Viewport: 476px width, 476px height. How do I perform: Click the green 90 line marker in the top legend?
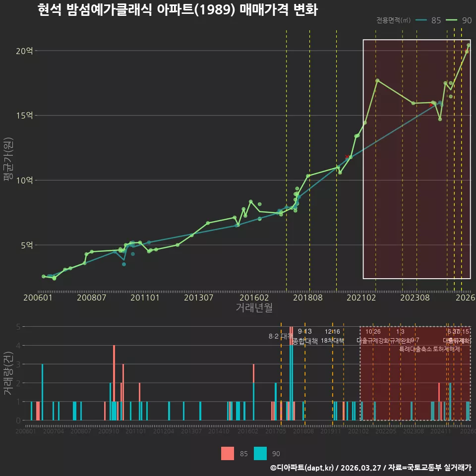tap(451, 20)
